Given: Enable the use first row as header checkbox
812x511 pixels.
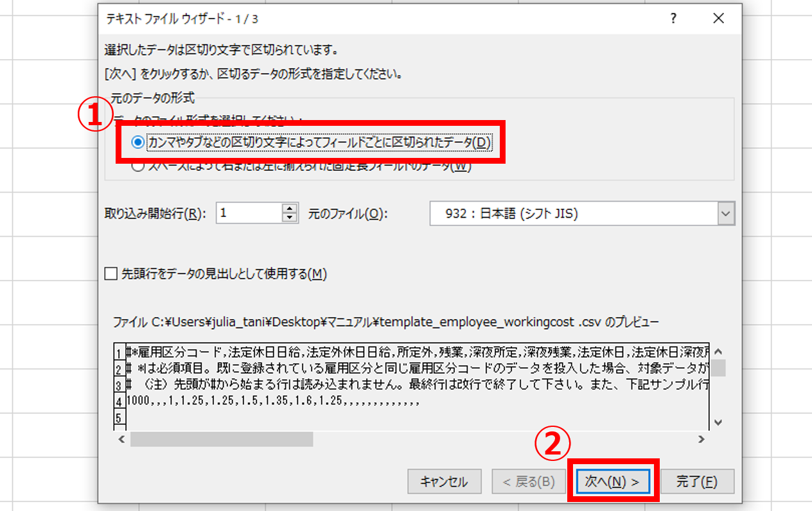Looking at the screenshot, I should click(x=112, y=274).
